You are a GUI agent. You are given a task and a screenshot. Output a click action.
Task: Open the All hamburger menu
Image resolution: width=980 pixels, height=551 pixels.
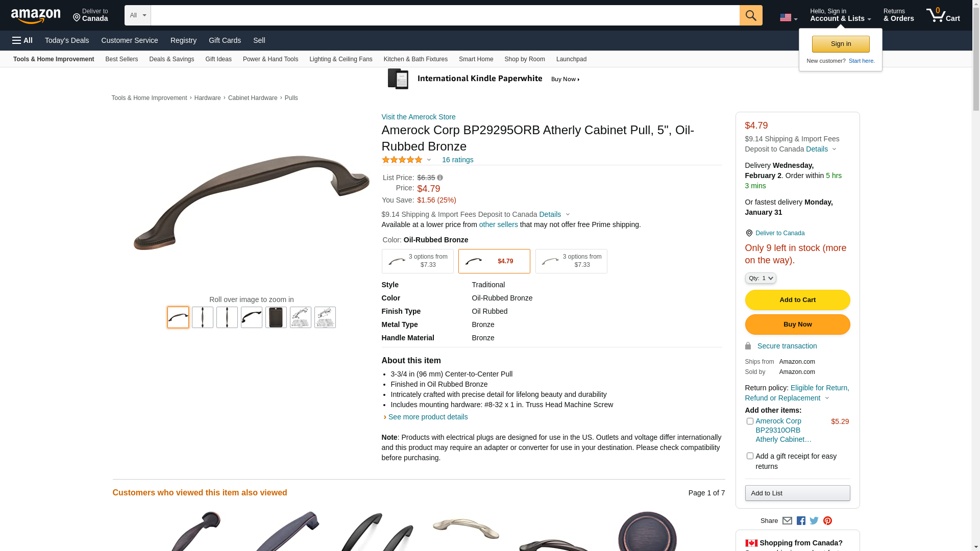pos(22,40)
